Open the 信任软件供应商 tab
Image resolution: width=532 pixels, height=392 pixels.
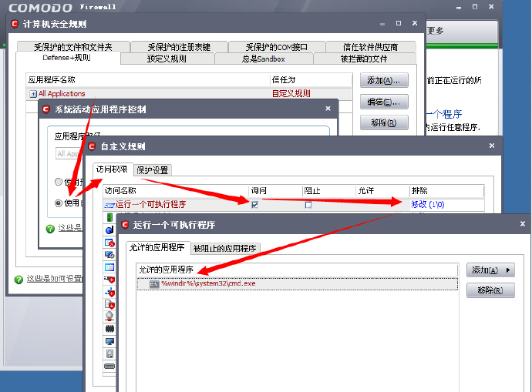pyautogui.click(x=371, y=47)
